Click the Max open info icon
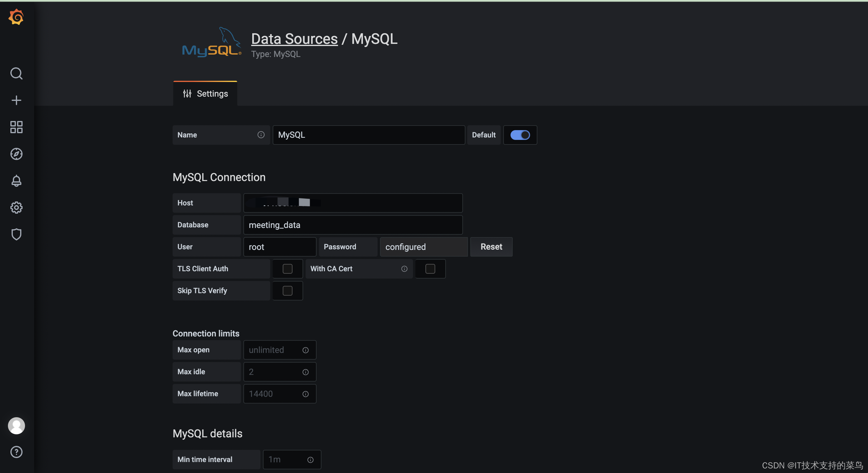Viewport: 868px width, 473px height. [305, 350]
